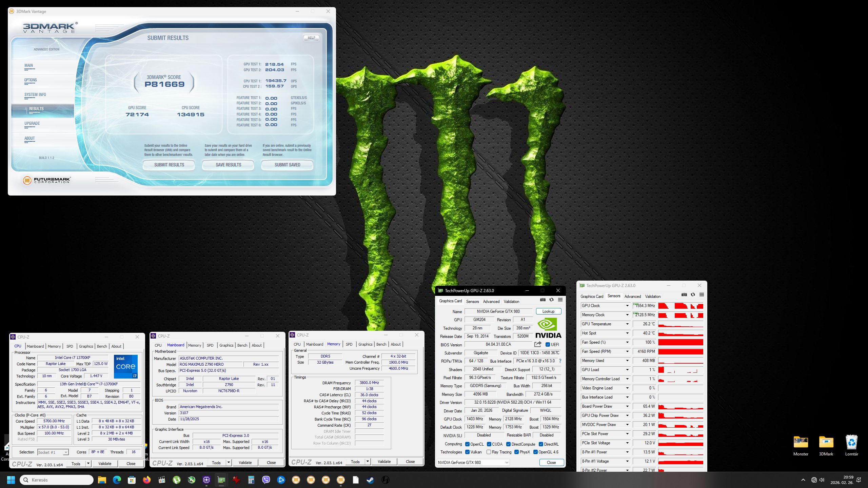Click the SAVE RESULTS button
The height and width of the screenshot is (488, 868).
click(x=228, y=165)
